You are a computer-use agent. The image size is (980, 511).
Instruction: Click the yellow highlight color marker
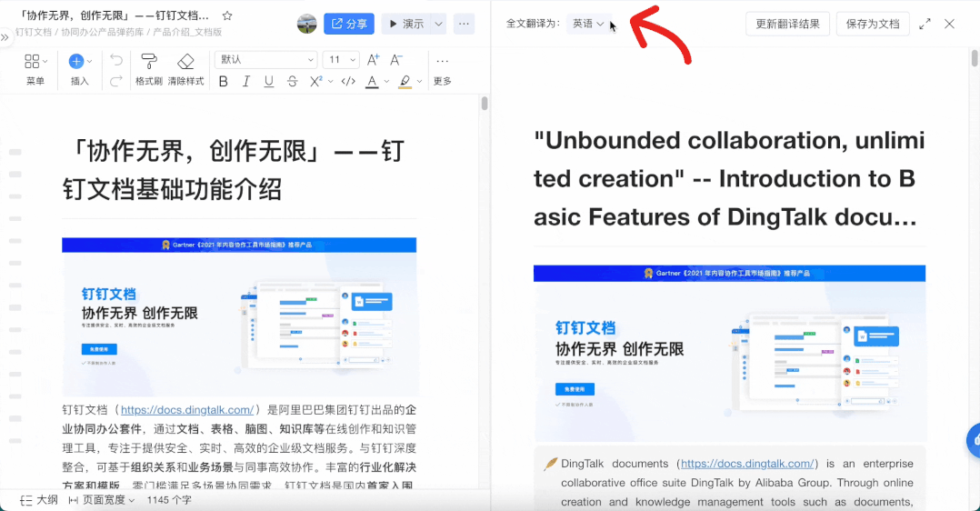tap(405, 82)
